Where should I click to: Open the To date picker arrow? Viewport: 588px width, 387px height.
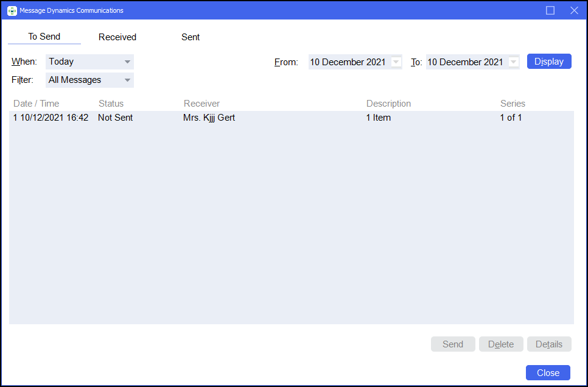513,62
